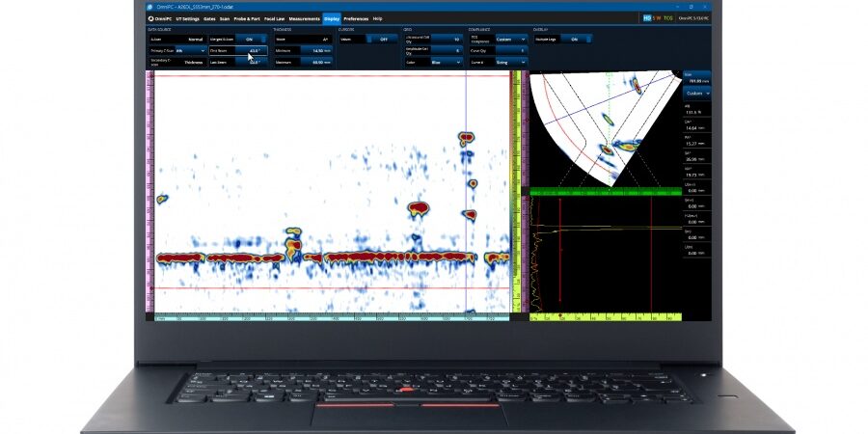This screenshot has height=434, width=868.
Task: Open the Focal Law menu
Action: (274, 18)
